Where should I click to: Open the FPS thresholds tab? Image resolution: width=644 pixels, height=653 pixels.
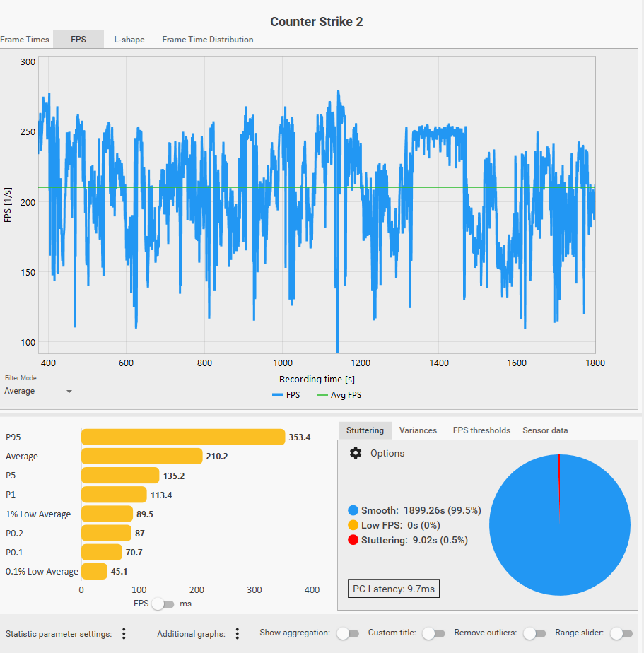click(x=481, y=430)
